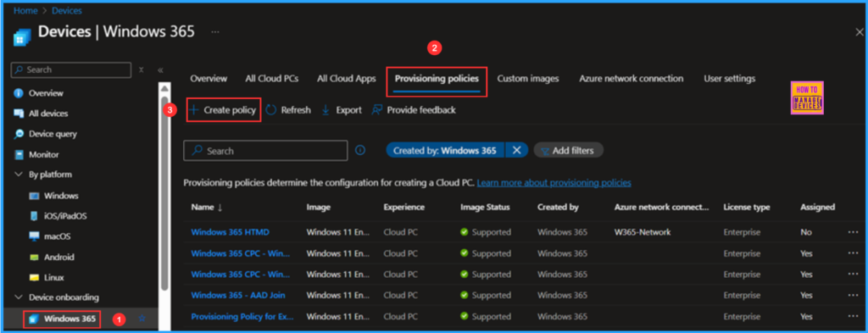Image resolution: width=868 pixels, height=333 pixels.
Task: Open the ellipsis menu beside Devices title
Action: coord(215,32)
